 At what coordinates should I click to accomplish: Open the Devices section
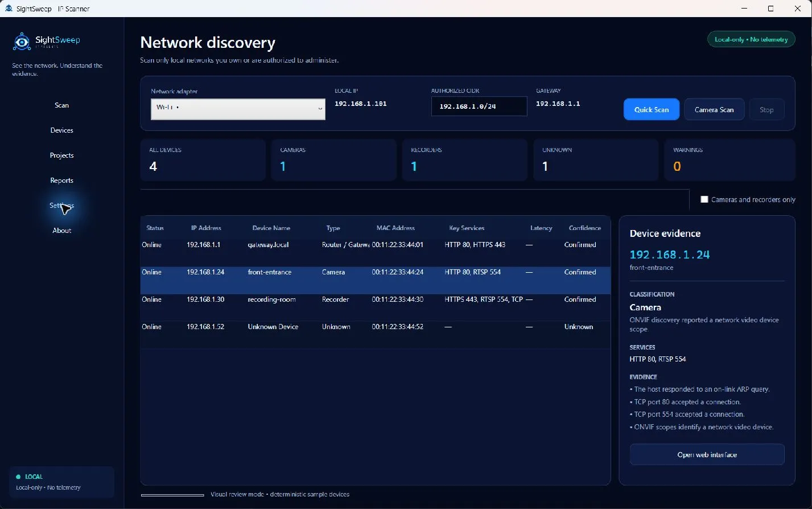(x=61, y=130)
